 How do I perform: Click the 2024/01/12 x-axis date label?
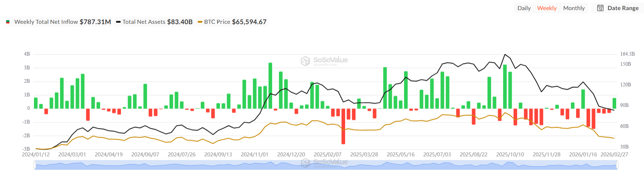pos(36,155)
